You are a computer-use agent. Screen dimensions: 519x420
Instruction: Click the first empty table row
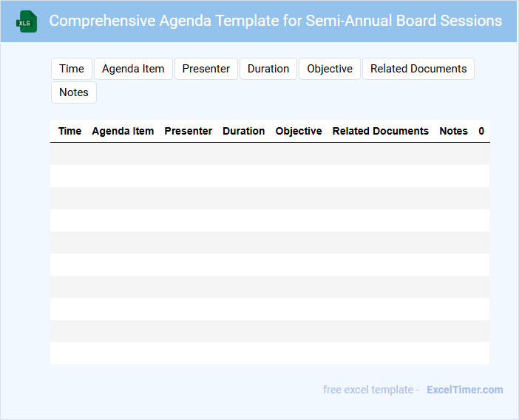(x=270, y=154)
